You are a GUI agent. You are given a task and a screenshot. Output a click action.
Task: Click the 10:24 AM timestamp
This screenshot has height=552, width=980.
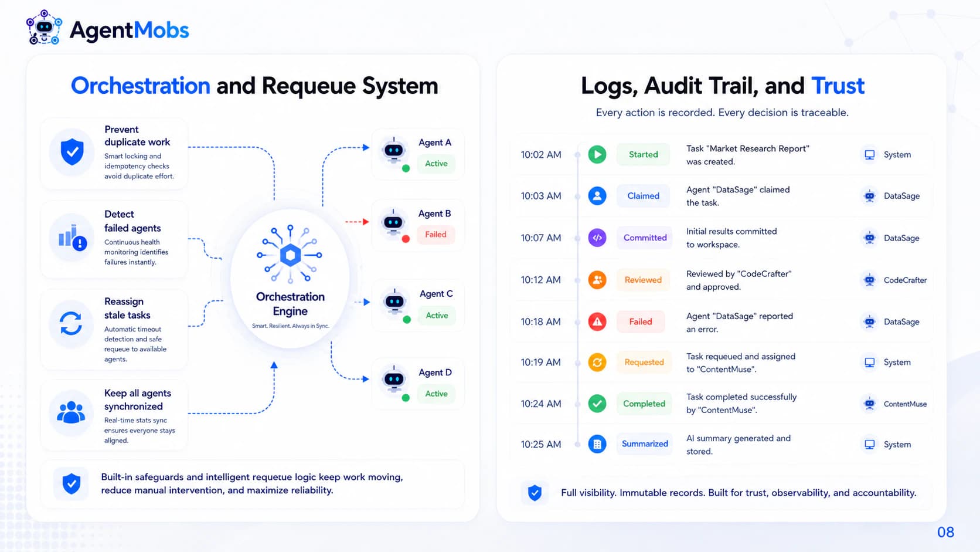541,404
